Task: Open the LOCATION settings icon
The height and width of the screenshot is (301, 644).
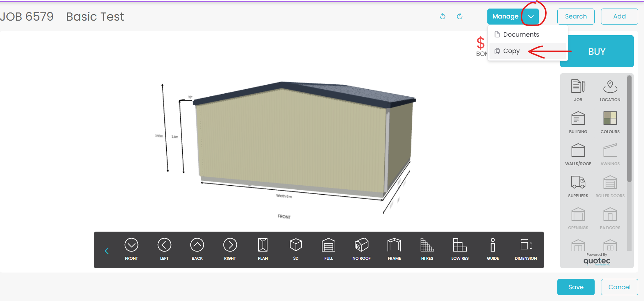Action: 610,86
